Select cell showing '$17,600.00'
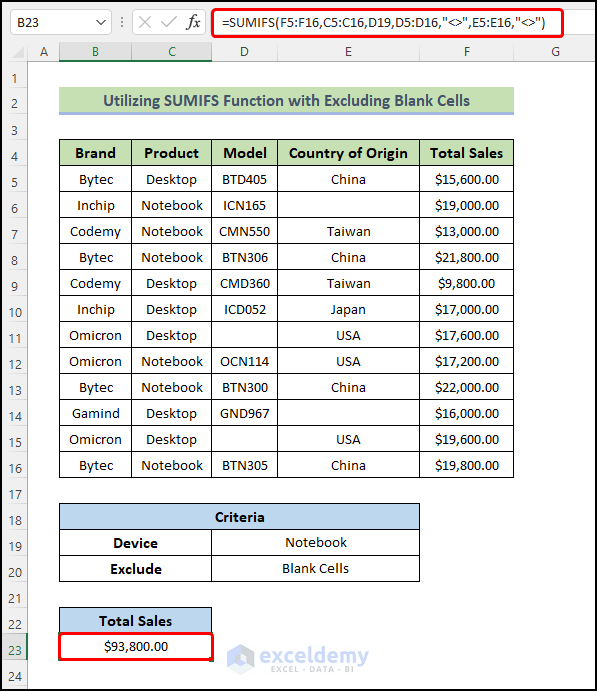Image resolution: width=597 pixels, height=691 pixels. (x=467, y=335)
